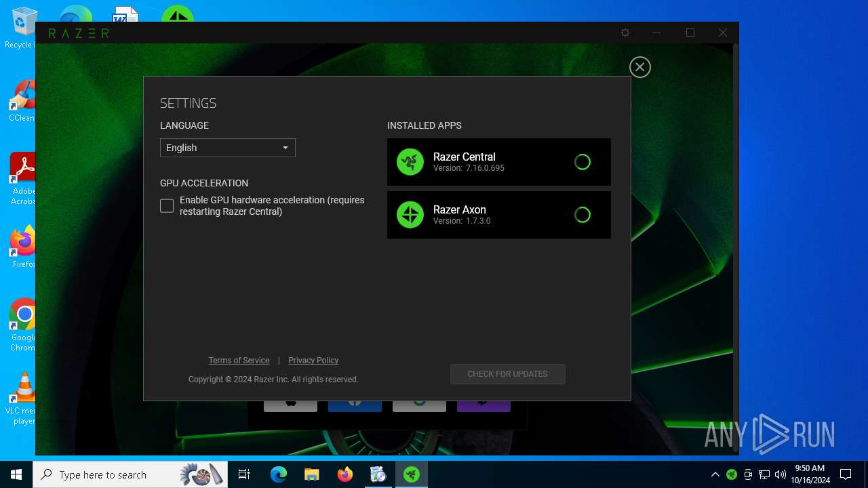Maximize the Razer window

[x=690, y=33]
